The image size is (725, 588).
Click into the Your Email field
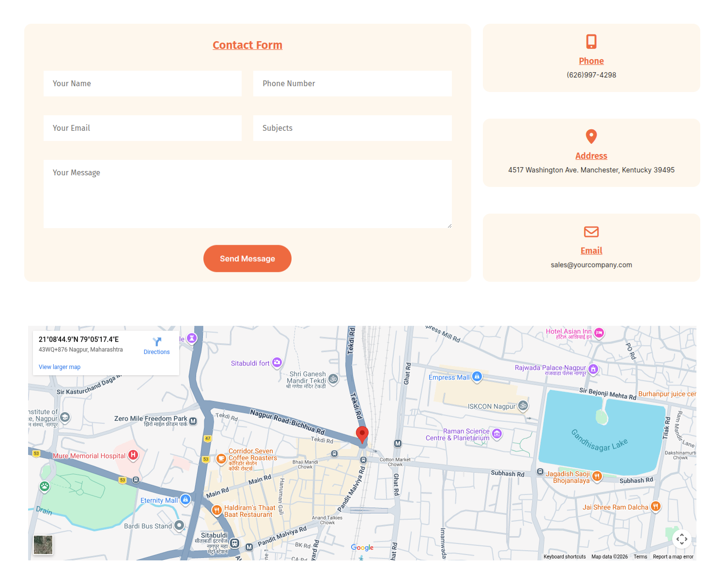(142, 128)
